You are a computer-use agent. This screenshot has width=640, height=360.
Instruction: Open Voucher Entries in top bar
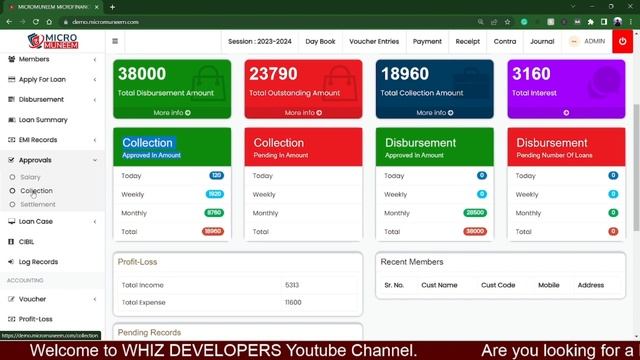[374, 41]
